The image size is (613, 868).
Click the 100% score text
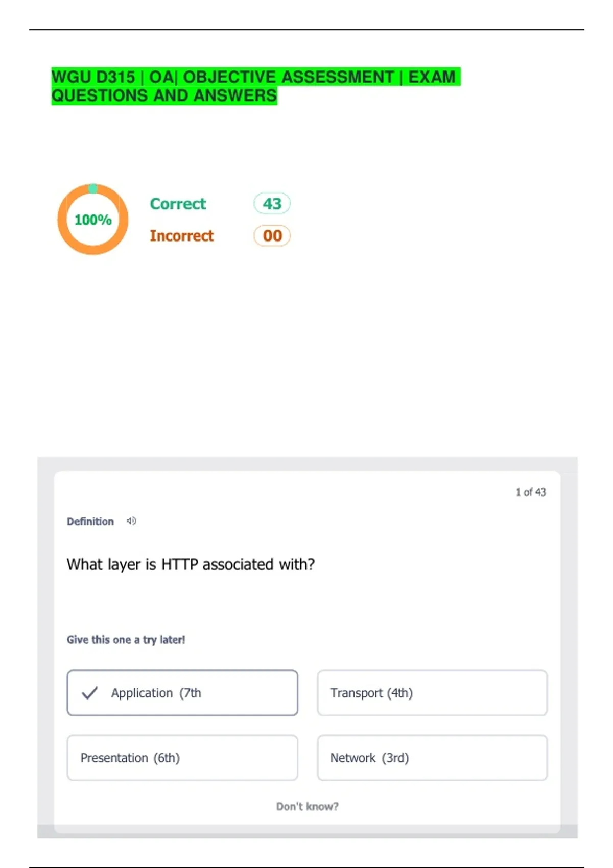93,220
